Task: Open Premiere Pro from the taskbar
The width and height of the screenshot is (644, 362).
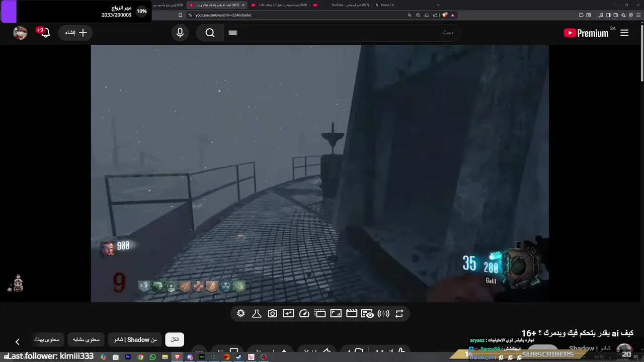Action: point(128,357)
